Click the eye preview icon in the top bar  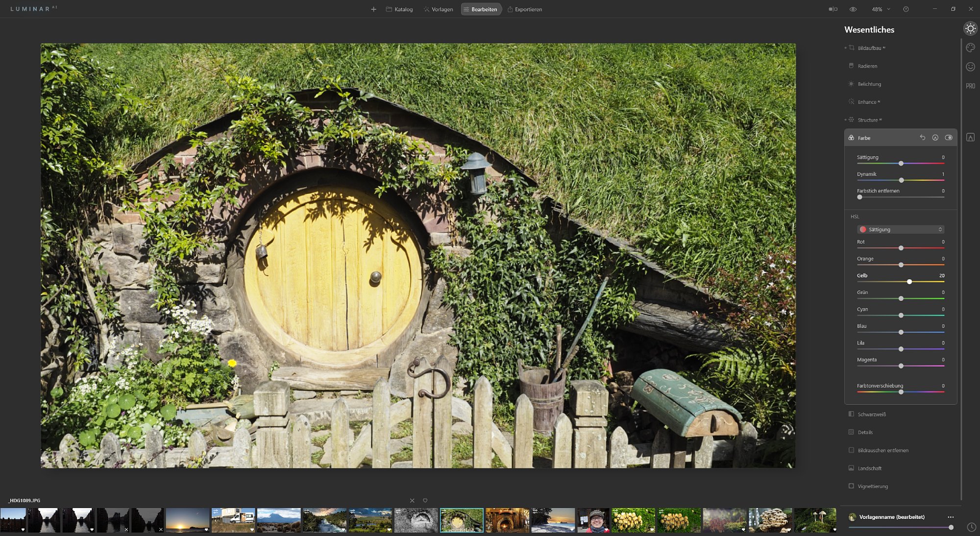coord(853,9)
